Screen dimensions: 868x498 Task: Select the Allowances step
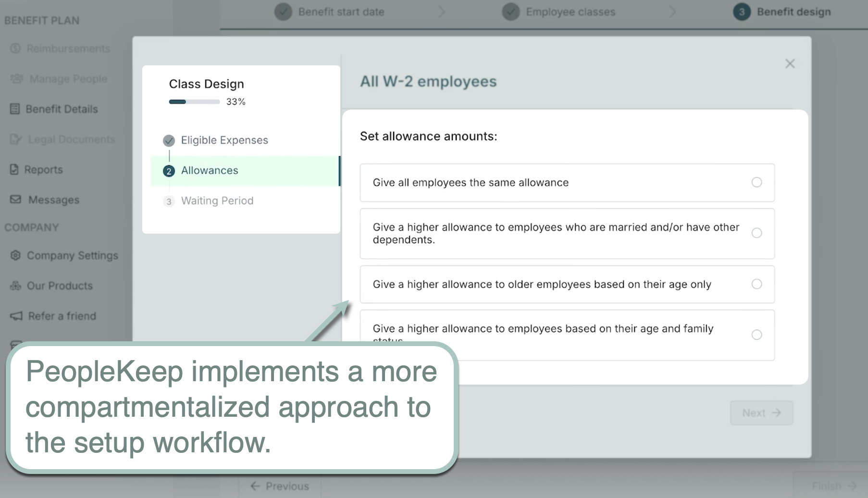point(245,171)
